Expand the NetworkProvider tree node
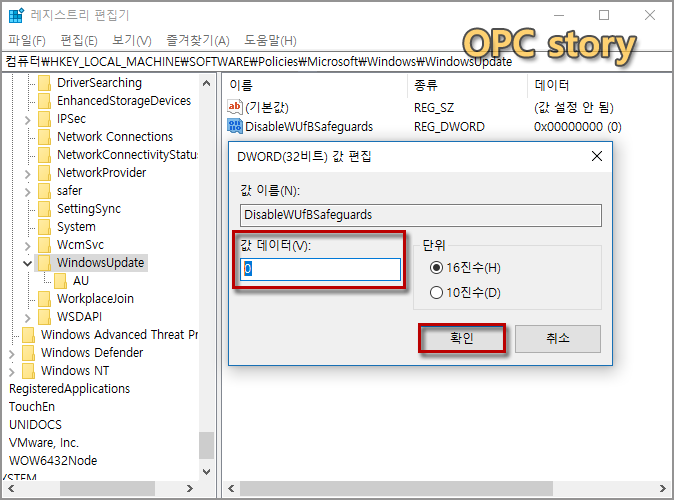674x500 pixels. pos(28,174)
